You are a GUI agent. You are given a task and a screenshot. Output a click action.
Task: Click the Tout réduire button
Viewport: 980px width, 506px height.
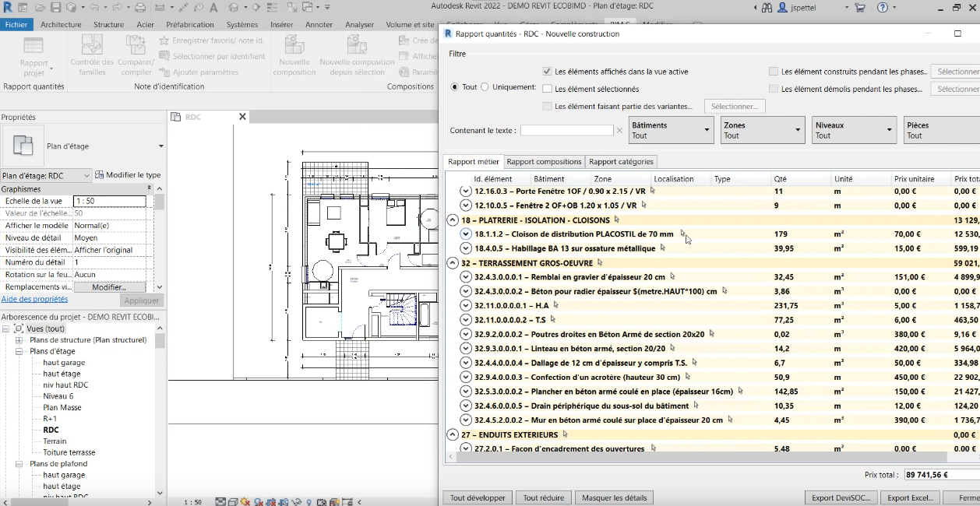click(545, 497)
